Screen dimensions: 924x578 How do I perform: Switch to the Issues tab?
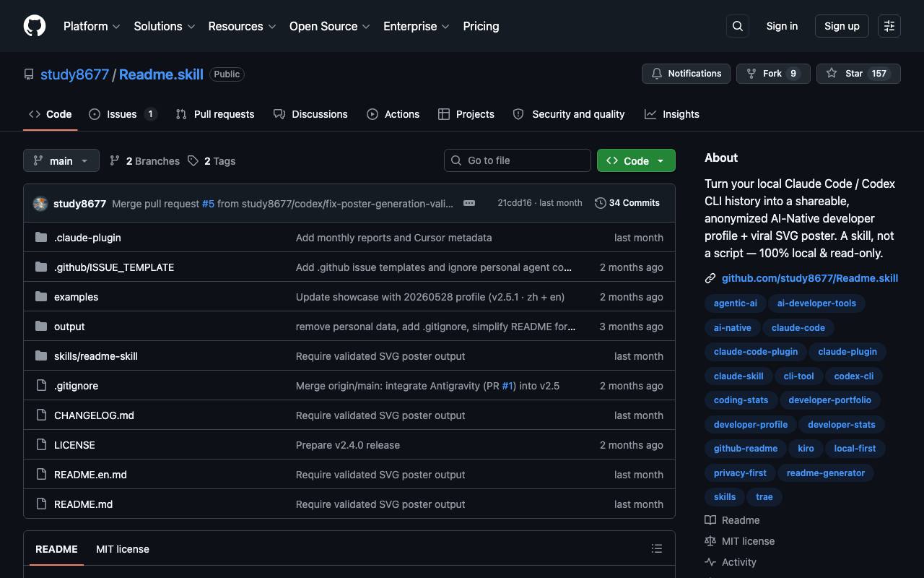click(x=123, y=114)
